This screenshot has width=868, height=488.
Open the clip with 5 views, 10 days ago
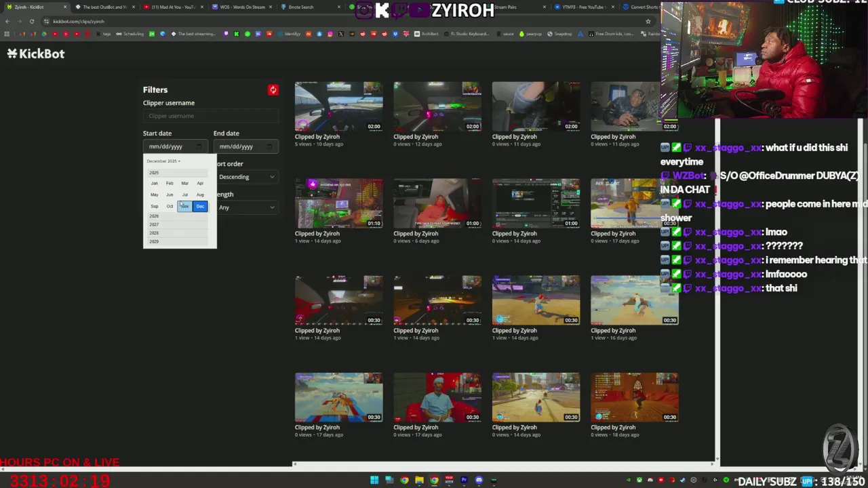coord(338,106)
